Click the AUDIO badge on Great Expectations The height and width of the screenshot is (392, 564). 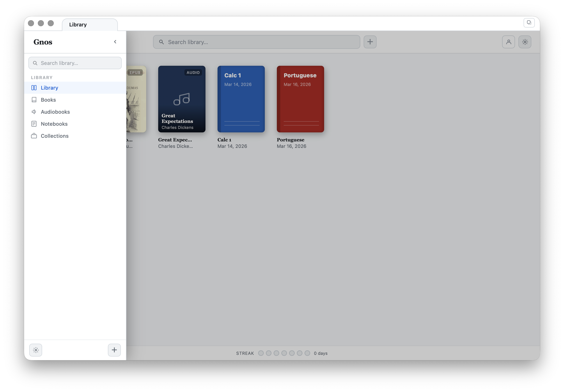pos(193,72)
